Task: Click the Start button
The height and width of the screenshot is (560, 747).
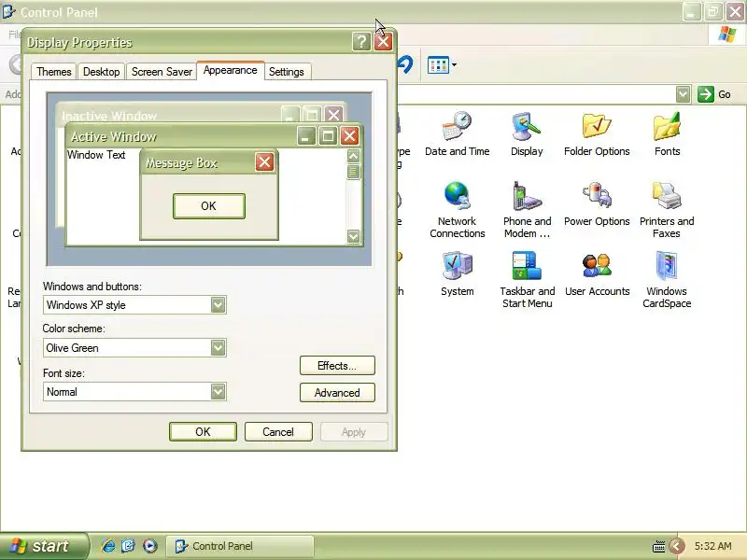Action: pyautogui.click(x=43, y=546)
